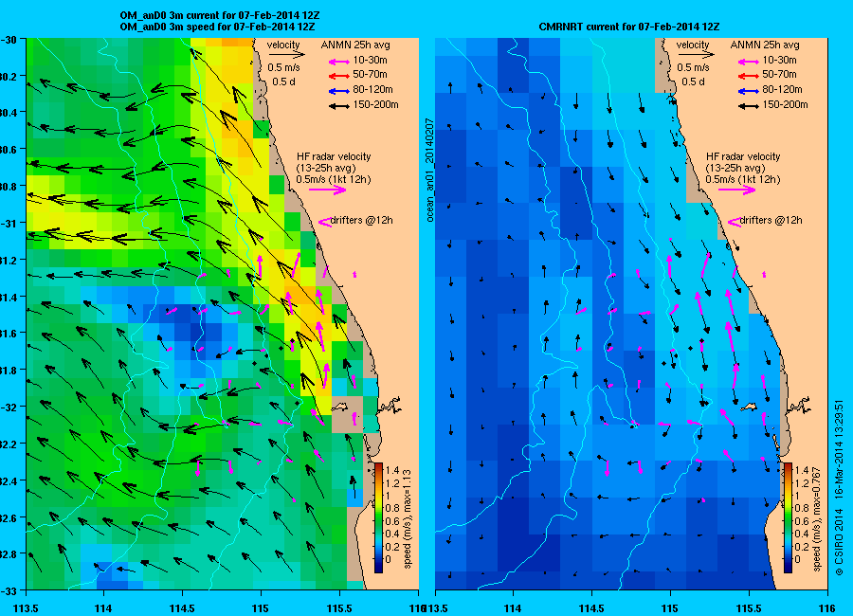The height and width of the screenshot is (616, 853).
Task: Click '0.5m/s (1kt 12h)' text in left panel
Action: coord(334,179)
